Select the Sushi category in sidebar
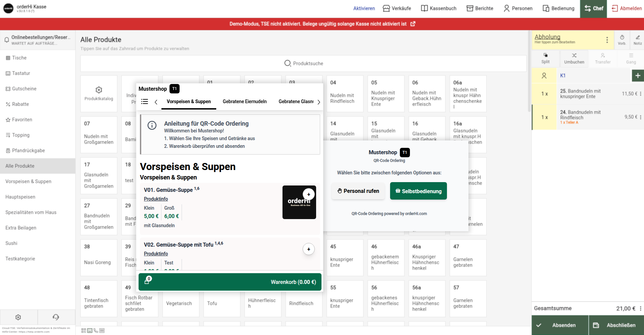The height and width of the screenshot is (335, 644). point(11,243)
